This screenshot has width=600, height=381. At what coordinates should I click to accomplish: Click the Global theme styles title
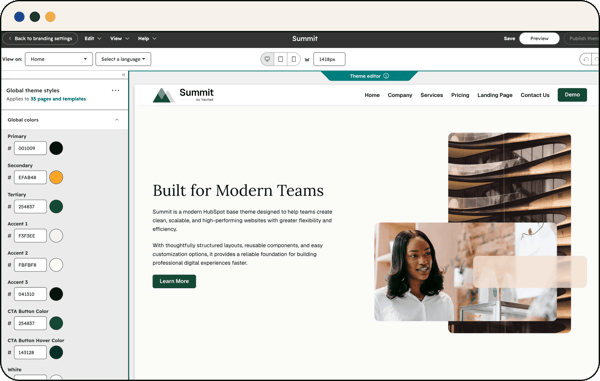[33, 90]
